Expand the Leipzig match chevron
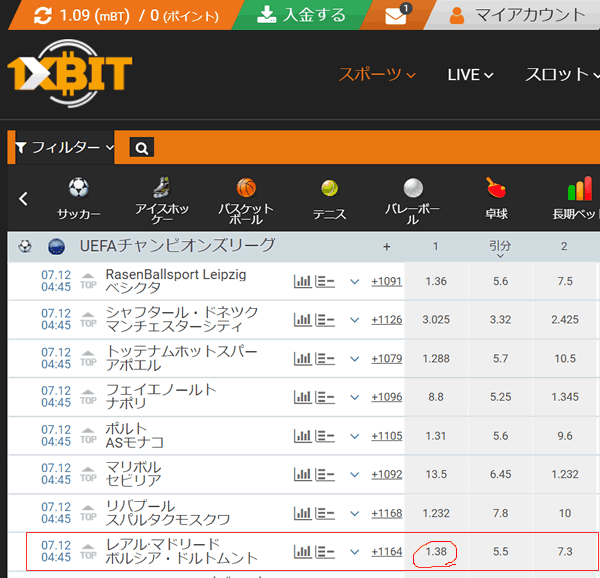 [x=355, y=282]
